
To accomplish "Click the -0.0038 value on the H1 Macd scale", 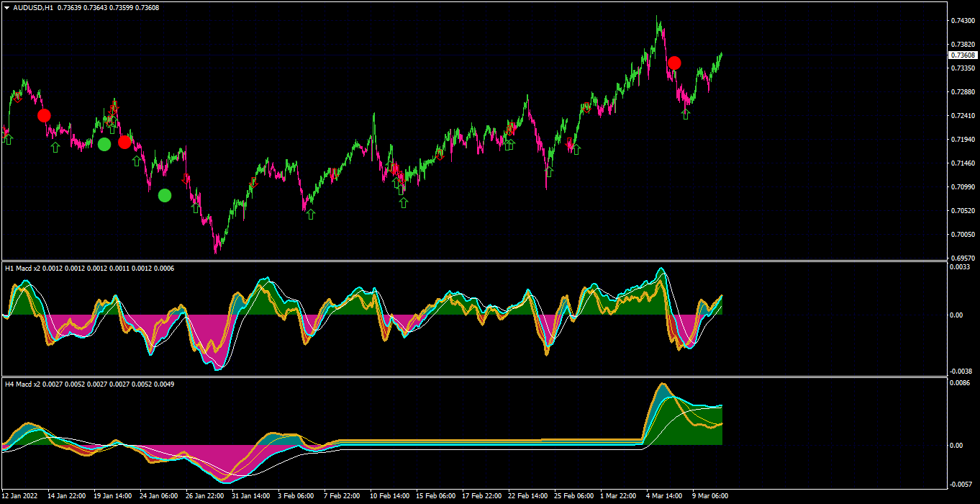I will coord(961,372).
